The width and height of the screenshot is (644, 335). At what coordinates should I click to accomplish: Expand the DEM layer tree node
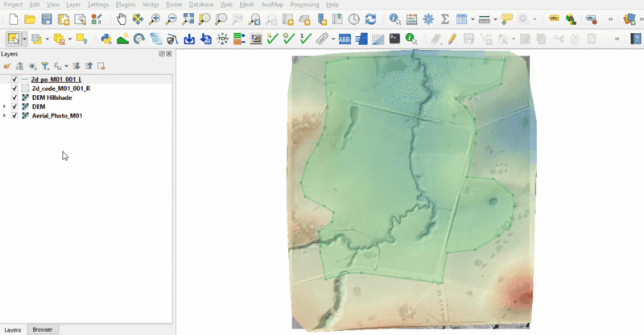(6, 106)
